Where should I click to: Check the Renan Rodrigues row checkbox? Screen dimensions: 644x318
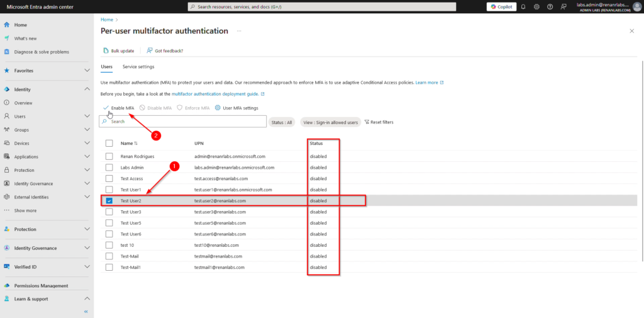click(109, 156)
